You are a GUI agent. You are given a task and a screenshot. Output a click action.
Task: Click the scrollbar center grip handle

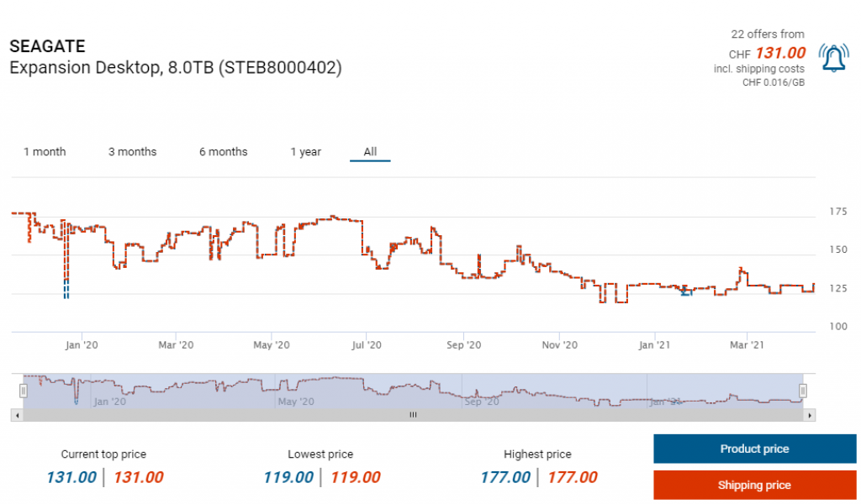[413, 415]
